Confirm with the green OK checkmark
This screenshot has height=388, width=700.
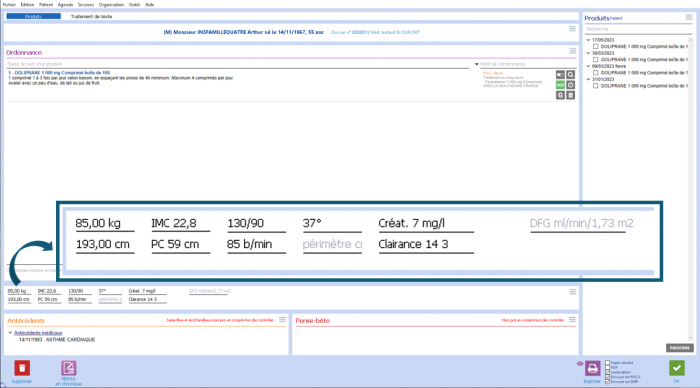tap(677, 368)
